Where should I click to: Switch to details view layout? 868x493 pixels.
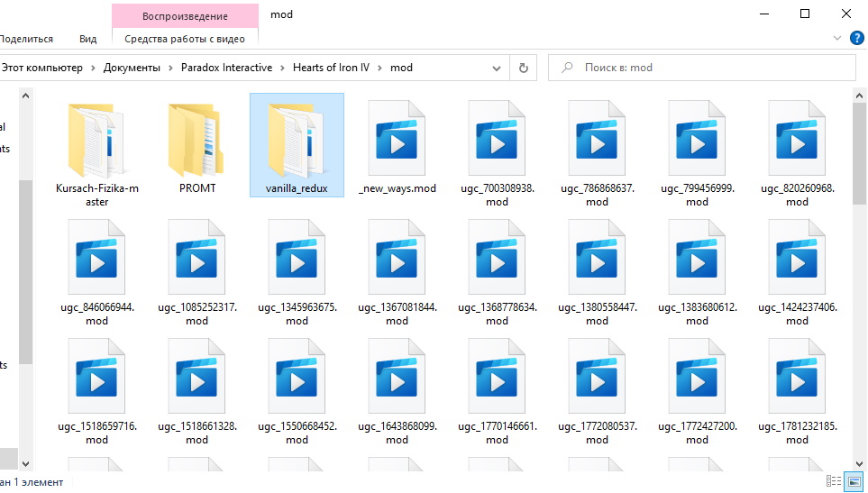coord(833,480)
